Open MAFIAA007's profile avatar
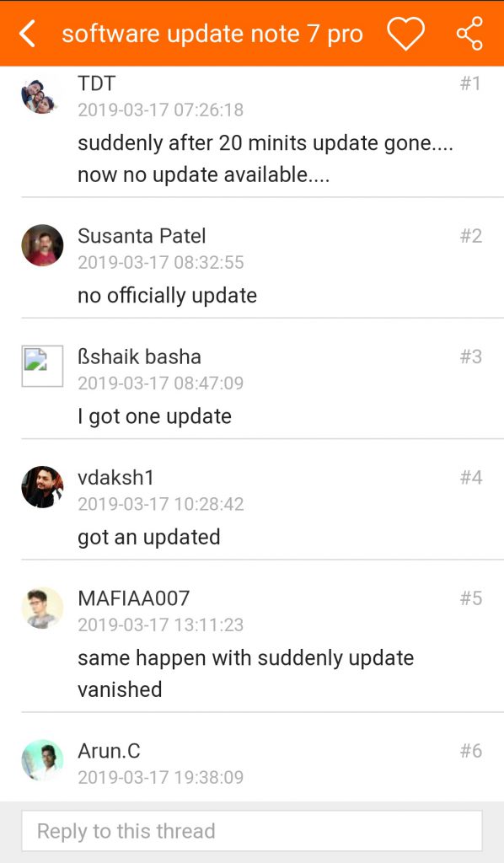 coord(42,608)
